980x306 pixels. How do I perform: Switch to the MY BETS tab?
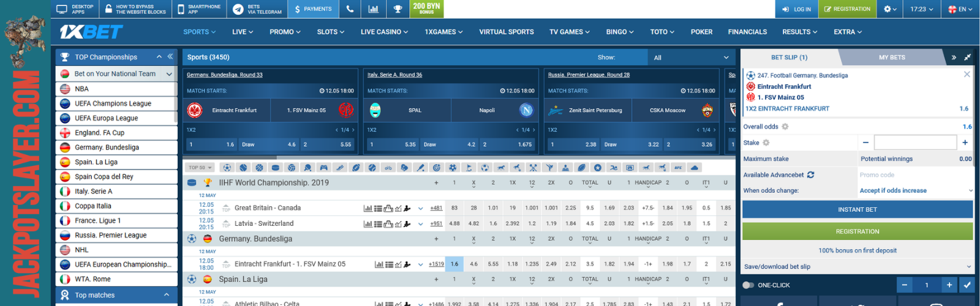[892, 58]
